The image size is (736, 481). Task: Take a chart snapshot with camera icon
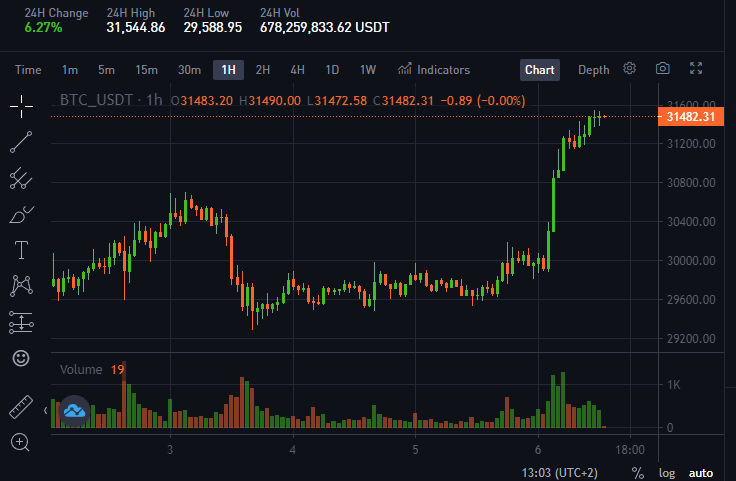coord(662,69)
